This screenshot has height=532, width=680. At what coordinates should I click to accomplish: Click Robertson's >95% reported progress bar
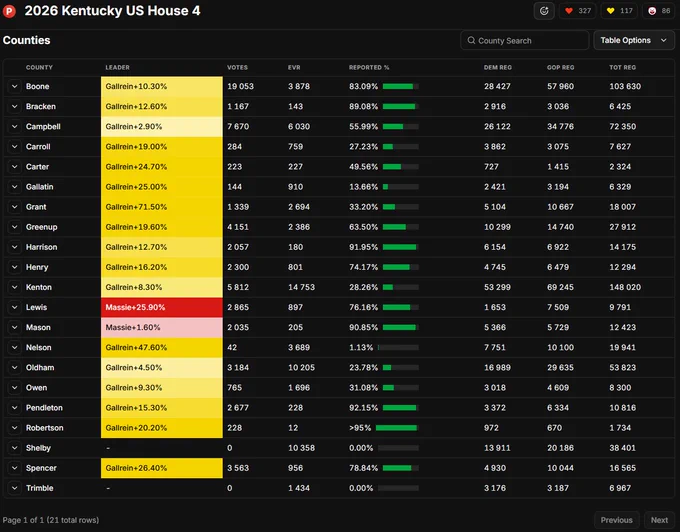397,428
